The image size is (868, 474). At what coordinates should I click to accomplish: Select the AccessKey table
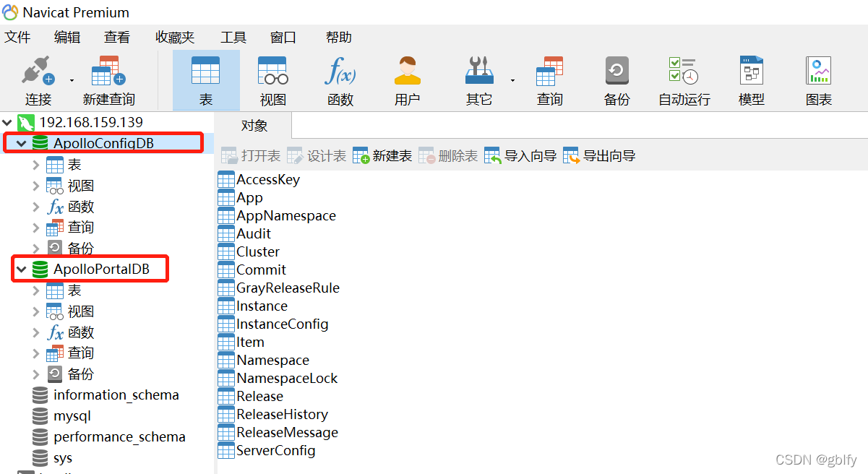tap(259, 180)
